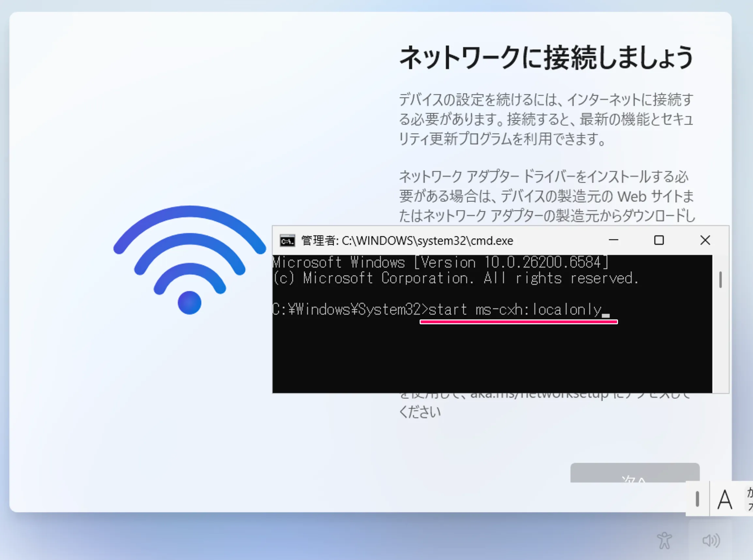Grab the IME toolbar grip handle

697,499
